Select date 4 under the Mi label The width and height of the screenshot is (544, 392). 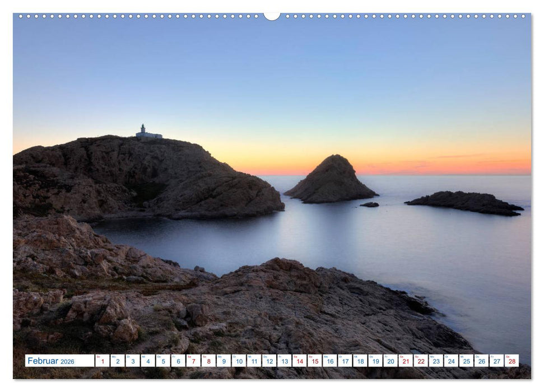click(x=149, y=362)
